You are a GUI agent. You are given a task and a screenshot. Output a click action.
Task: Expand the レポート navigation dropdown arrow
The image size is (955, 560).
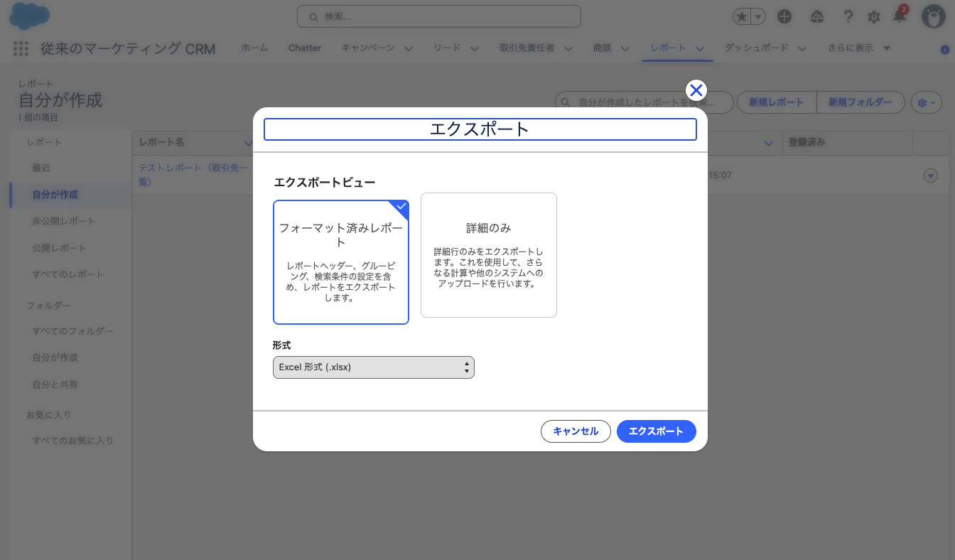[701, 48]
